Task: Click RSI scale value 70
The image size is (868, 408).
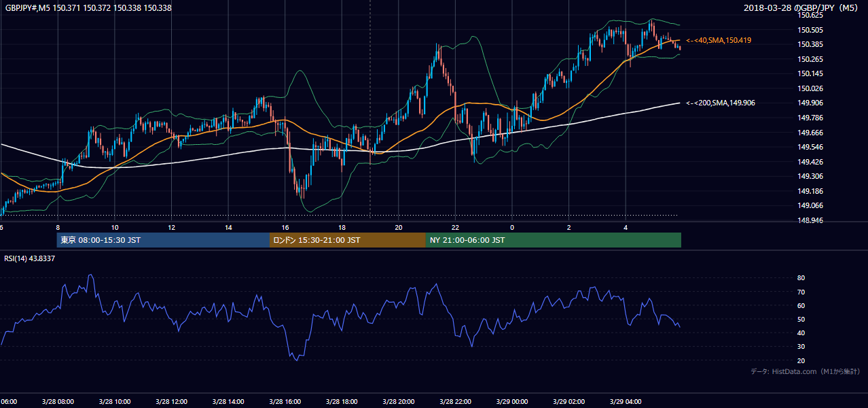Action: click(801, 292)
